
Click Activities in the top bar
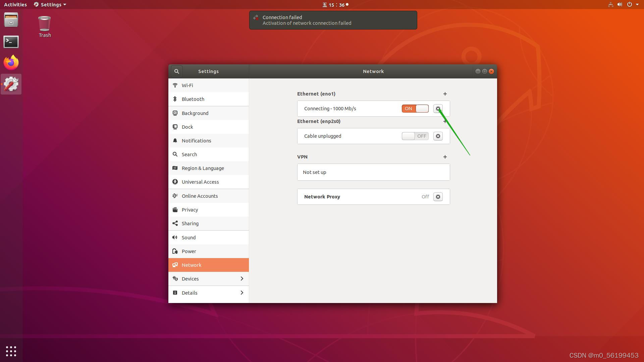tap(15, 5)
